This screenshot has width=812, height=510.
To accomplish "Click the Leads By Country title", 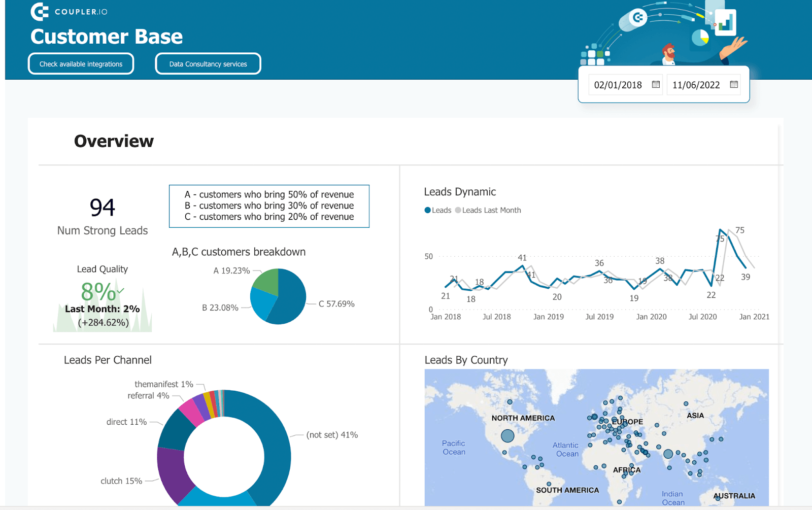I will 466,360.
